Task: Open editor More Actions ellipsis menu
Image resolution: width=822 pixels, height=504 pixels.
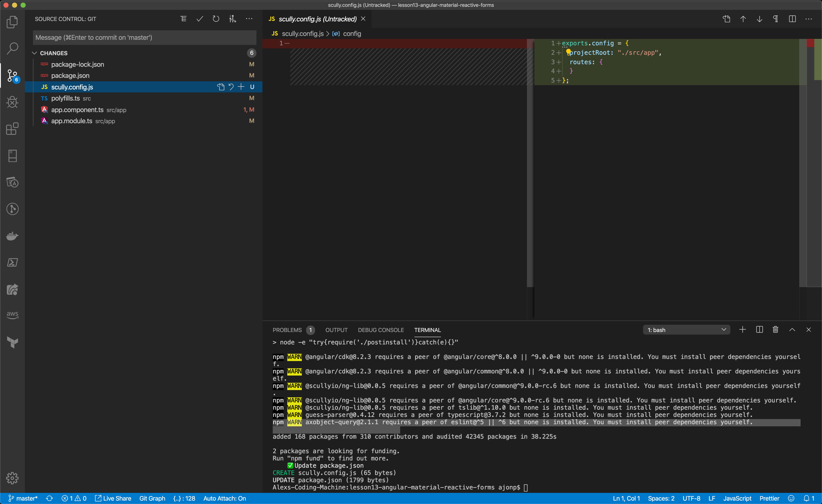Action: coord(809,19)
